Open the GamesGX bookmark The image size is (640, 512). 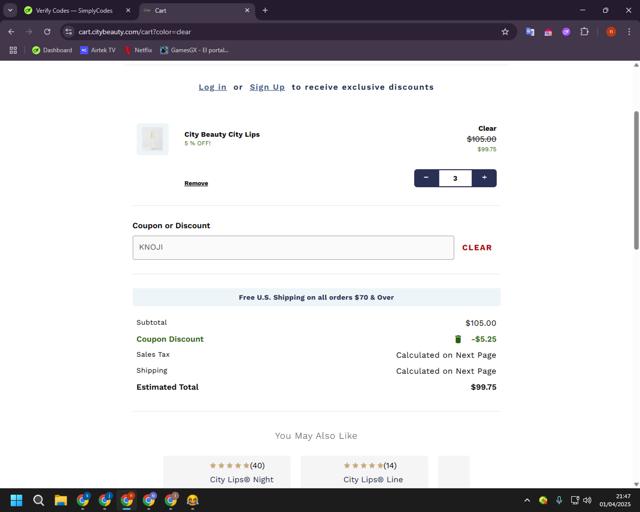[x=194, y=50]
